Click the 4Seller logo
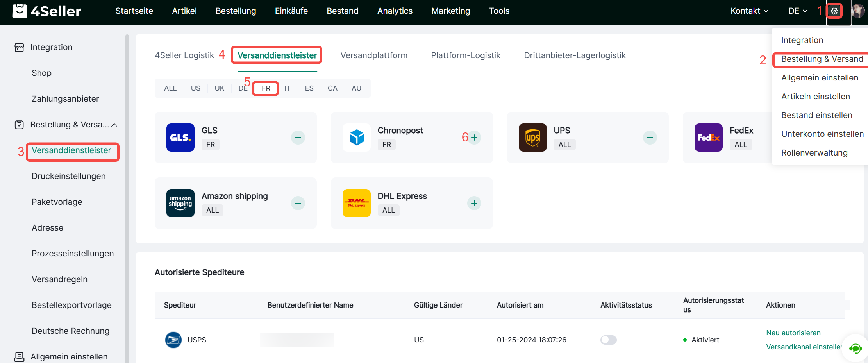The width and height of the screenshot is (868, 363). tap(47, 11)
